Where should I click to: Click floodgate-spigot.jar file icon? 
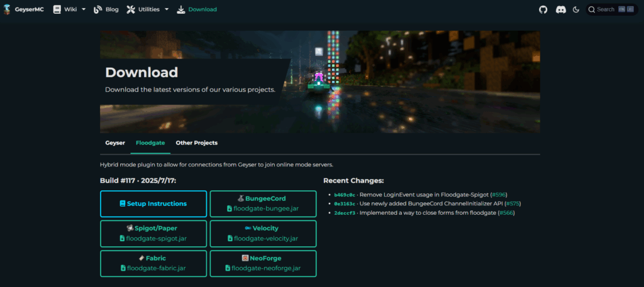pyautogui.click(x=122, y=239)
